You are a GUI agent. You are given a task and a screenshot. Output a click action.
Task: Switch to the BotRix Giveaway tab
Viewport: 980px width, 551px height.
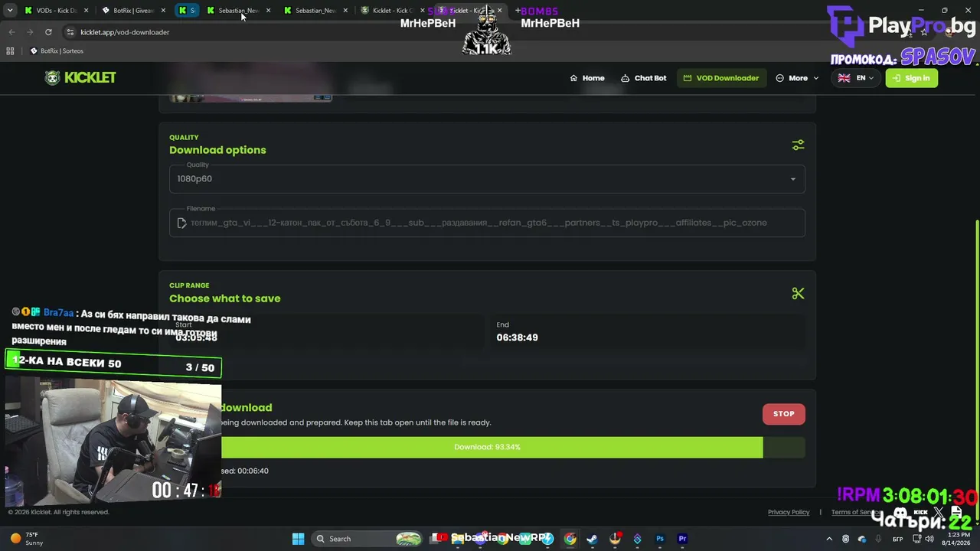tap(132, 11)
